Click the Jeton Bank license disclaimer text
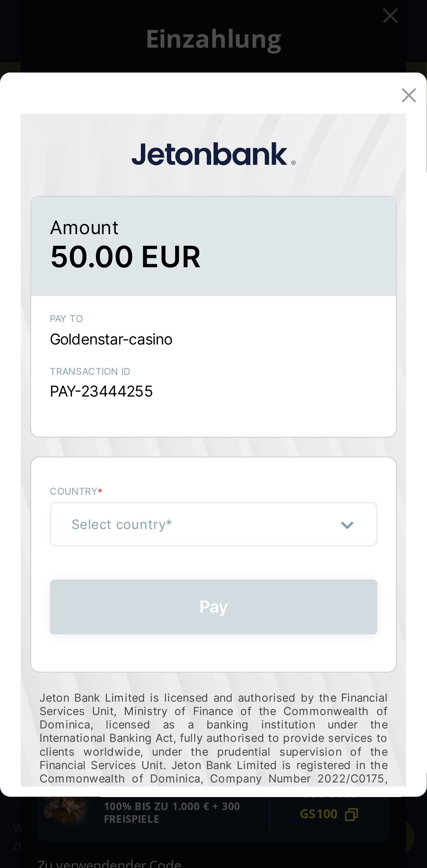Image resolution: width=427 pixels, height=868 pixels. point(213,738)
